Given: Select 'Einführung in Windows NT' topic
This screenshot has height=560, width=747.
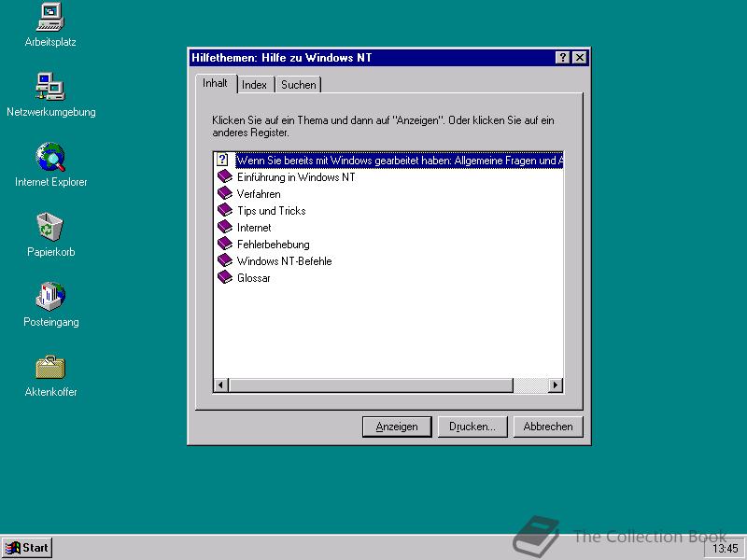Looking at the screenshot, I should pyautogui.click(x=296, y=177).
